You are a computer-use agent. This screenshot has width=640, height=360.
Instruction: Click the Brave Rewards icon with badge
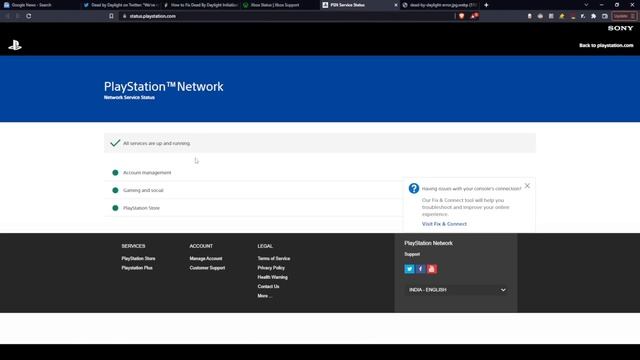[474, 16]
